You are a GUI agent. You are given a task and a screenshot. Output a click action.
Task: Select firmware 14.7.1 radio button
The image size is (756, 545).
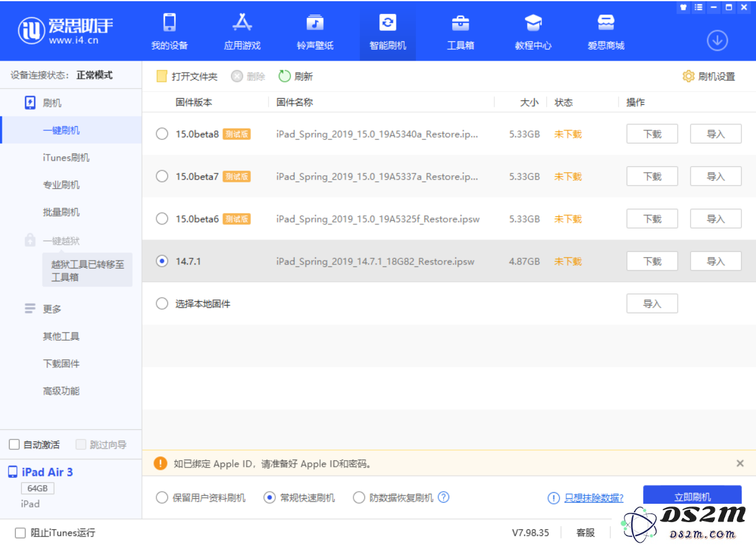pos(162,261)
